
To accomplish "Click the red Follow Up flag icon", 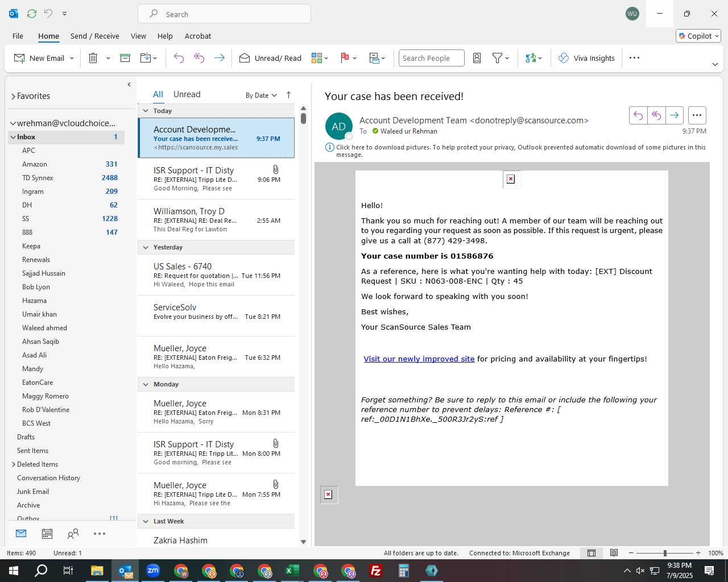I will (x=345, y=58).
